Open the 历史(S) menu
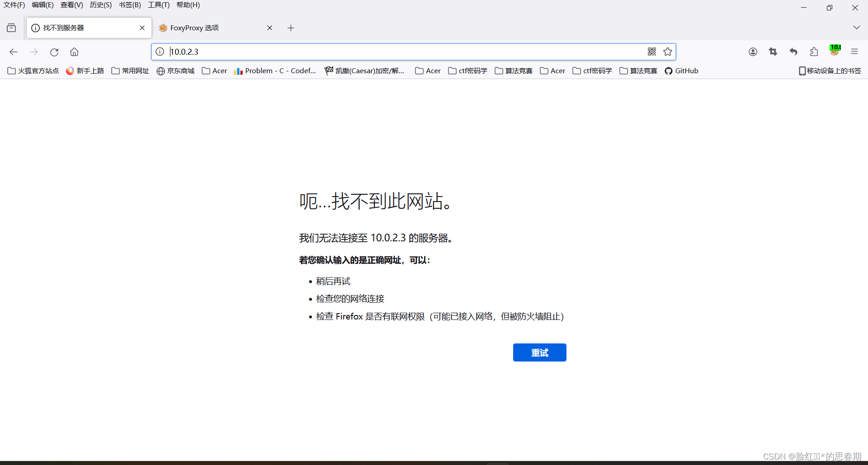 click(100, 5)
